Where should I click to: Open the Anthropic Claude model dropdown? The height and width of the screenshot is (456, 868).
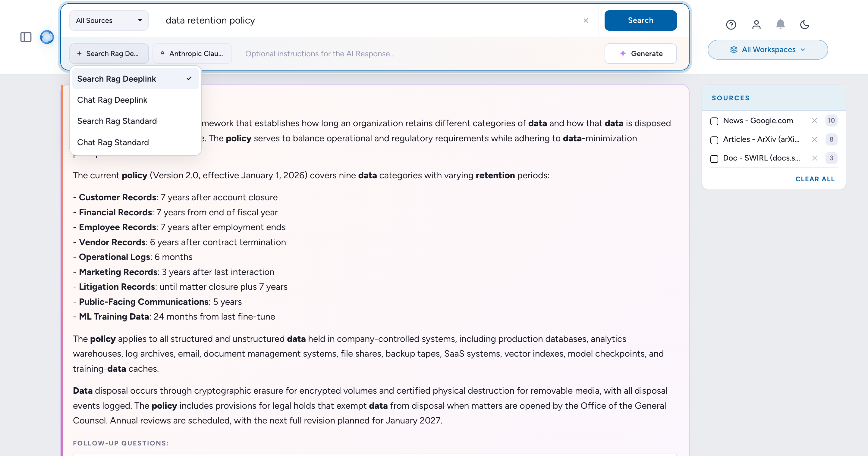[192, 54]
